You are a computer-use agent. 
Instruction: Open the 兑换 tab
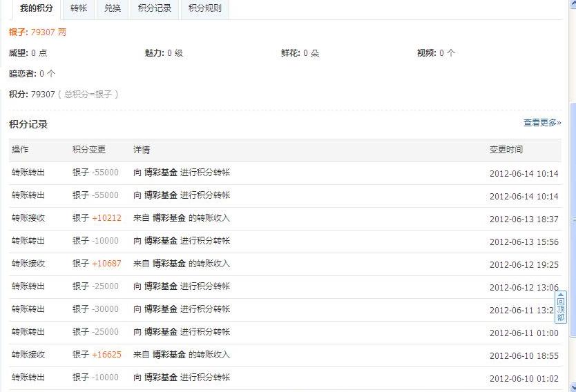pyautogui.click(x=112, y=8)
